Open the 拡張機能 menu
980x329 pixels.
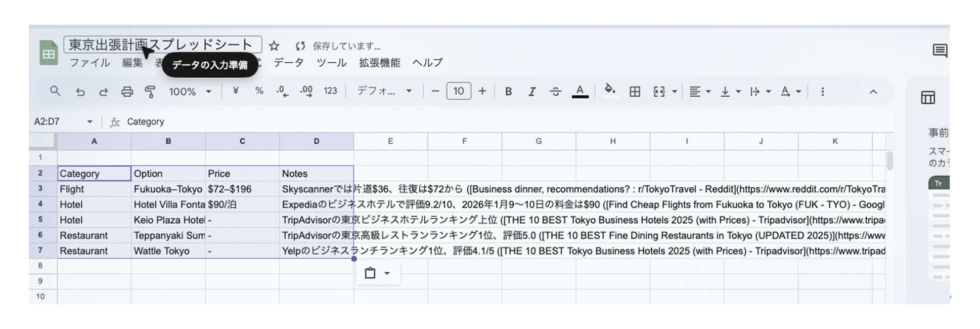tap(379, 63)
